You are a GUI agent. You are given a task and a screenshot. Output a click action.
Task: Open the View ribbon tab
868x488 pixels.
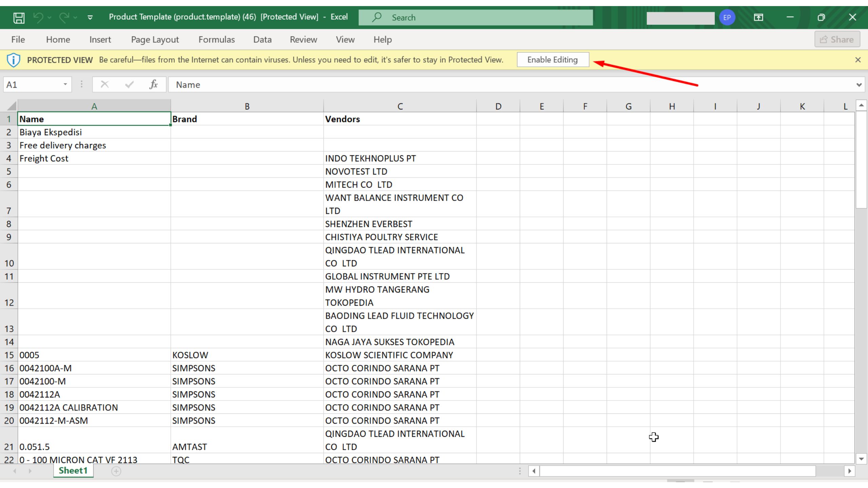345,40
